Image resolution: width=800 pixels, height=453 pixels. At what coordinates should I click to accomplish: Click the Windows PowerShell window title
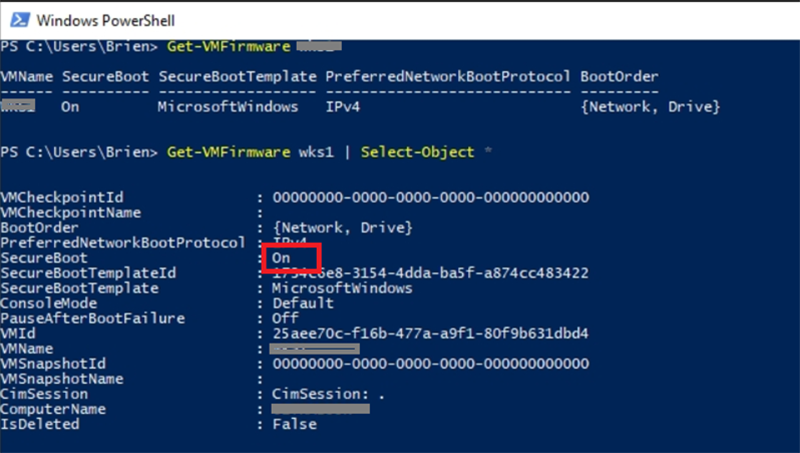point(105,19)
